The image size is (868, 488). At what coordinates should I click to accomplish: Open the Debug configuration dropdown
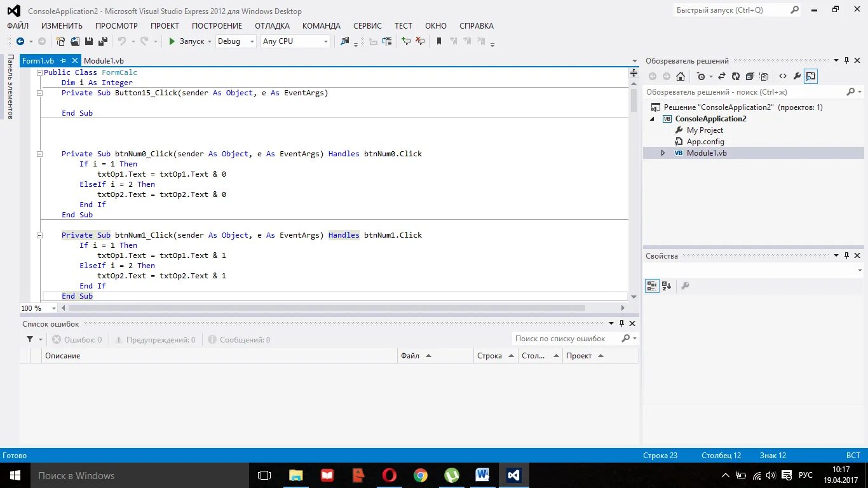pos(252,41)
